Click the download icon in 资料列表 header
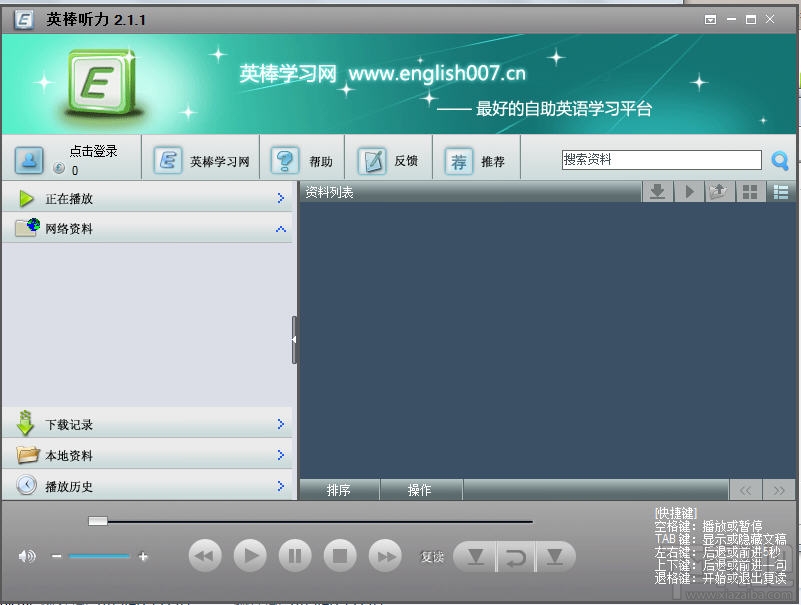Viewport: 801px width, 605px height. pyautogui.click(x=657, y=192)
